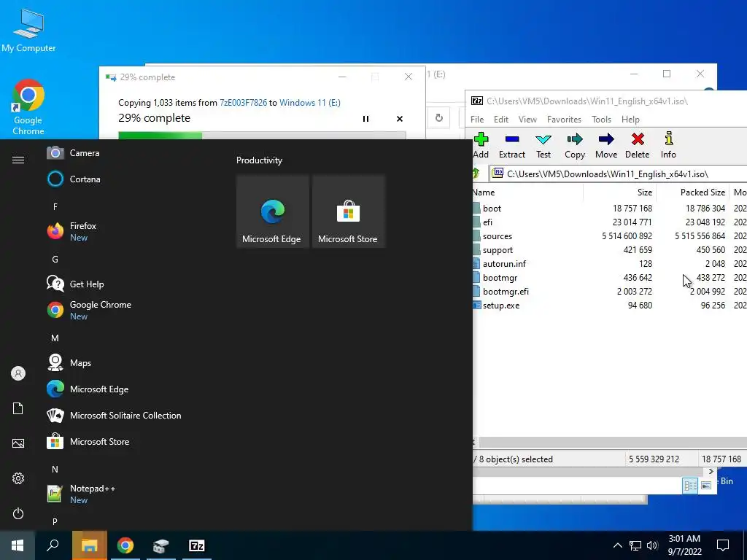Cancel the copy with the X beside pause
Viewport: 747px width, 560px height.
pyautogui.click(x=400, y=119)
